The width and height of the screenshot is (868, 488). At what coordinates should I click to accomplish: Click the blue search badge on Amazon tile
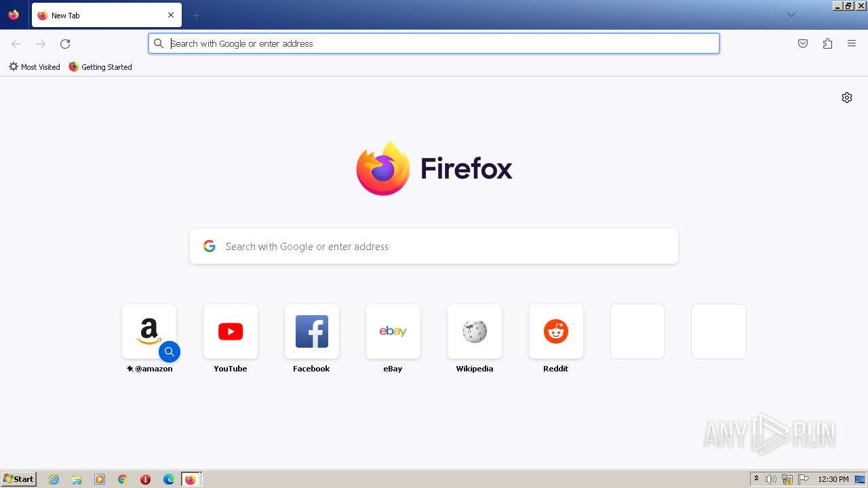point(170,352)
